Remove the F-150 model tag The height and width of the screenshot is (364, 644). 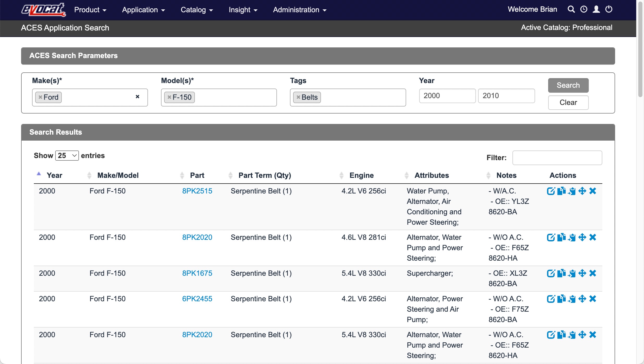coord(169,97)
